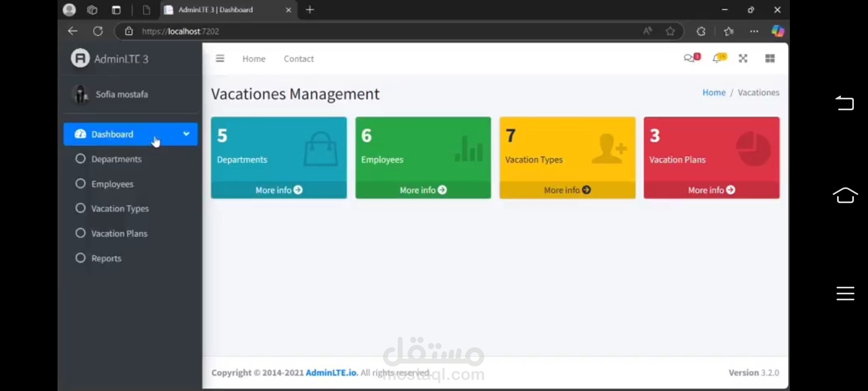
Task: Open the browser workspaces icon
Action: point(92,10)
